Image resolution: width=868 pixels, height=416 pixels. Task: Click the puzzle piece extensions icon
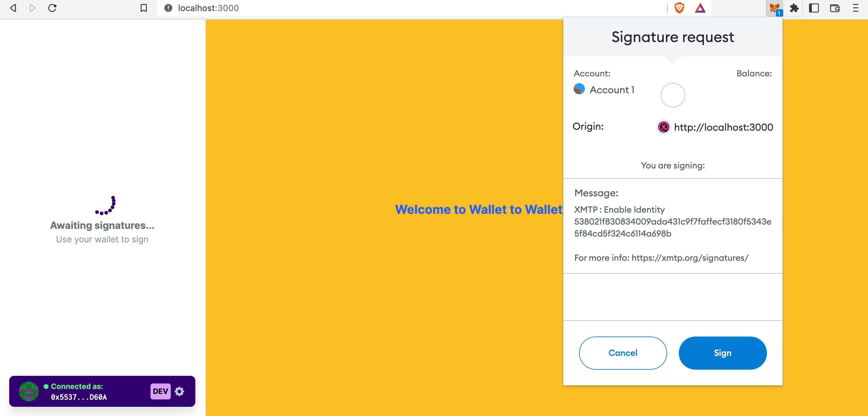pyautogui.click(x=794, y=7)
